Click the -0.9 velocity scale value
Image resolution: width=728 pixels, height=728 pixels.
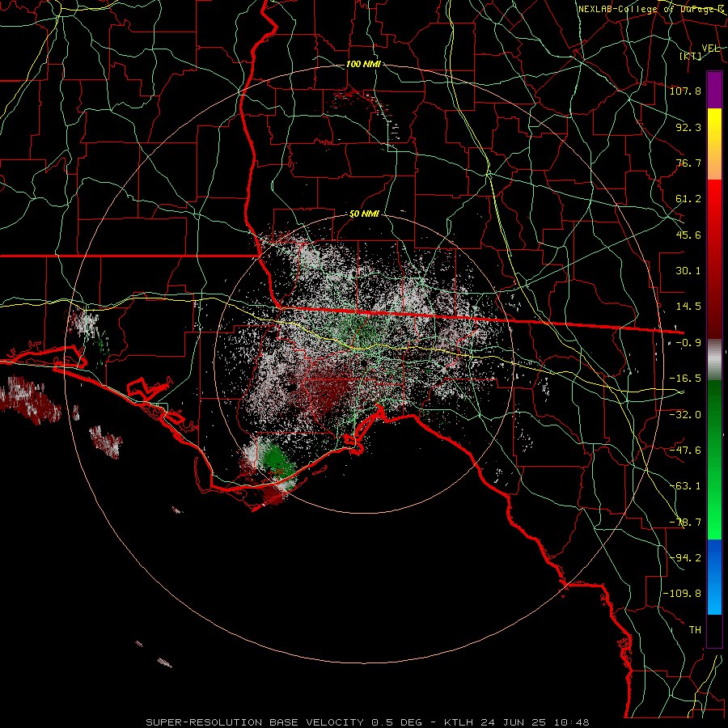click(688, 343)
